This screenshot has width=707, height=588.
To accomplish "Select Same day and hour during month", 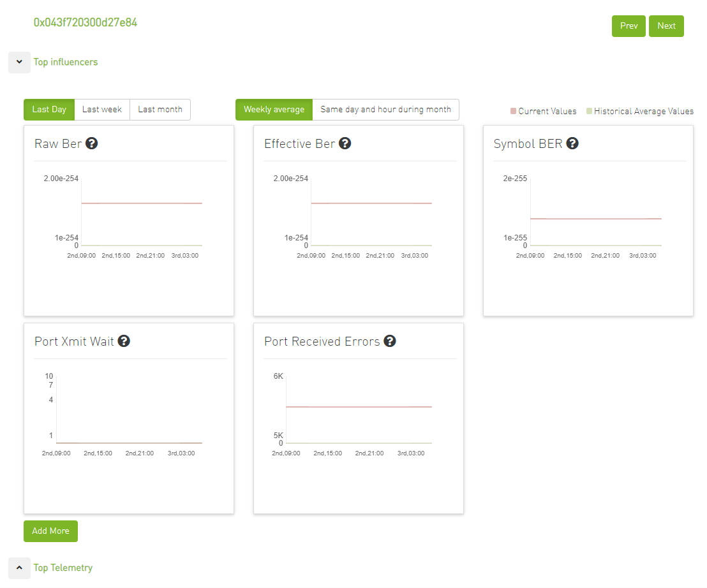I will (x=385, y=110).
